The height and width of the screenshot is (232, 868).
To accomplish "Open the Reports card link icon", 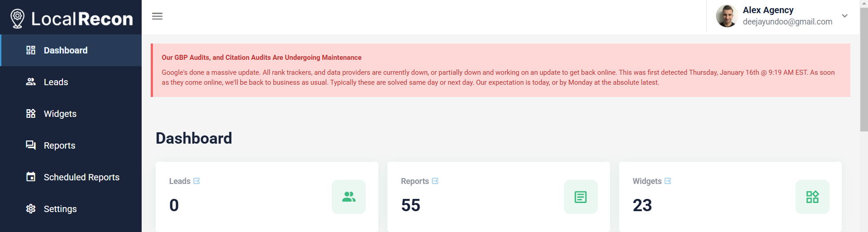I will pyautogui.click(x=435, y=181).
